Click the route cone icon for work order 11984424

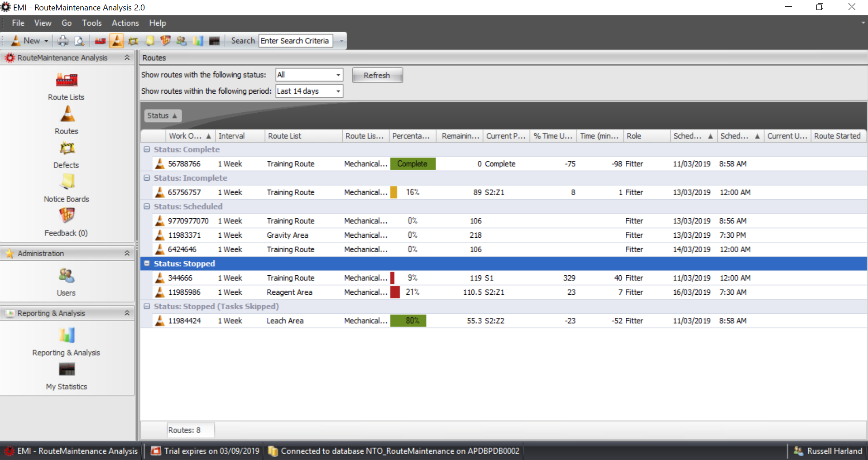click(x=160, y=321)
